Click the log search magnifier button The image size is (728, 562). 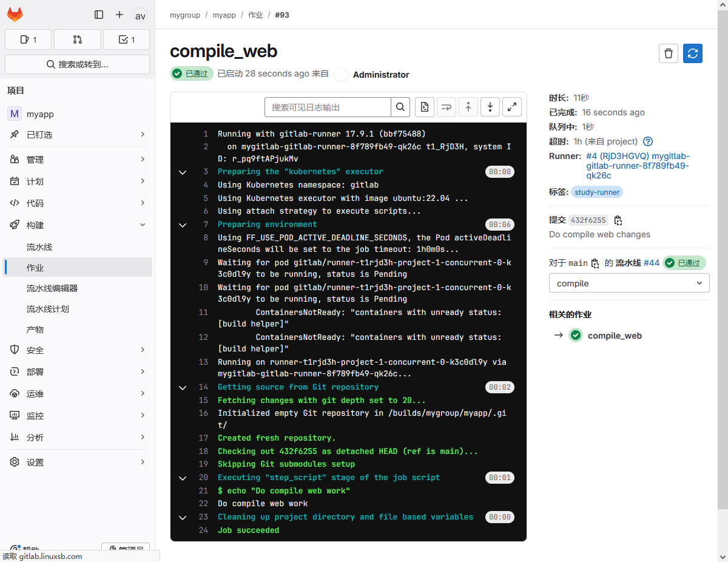[400, 107]
